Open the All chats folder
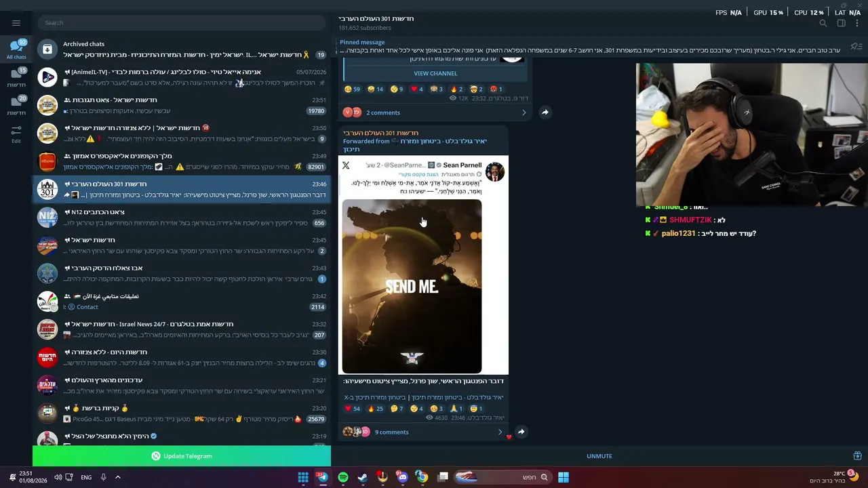 click(x=16, y=49)
